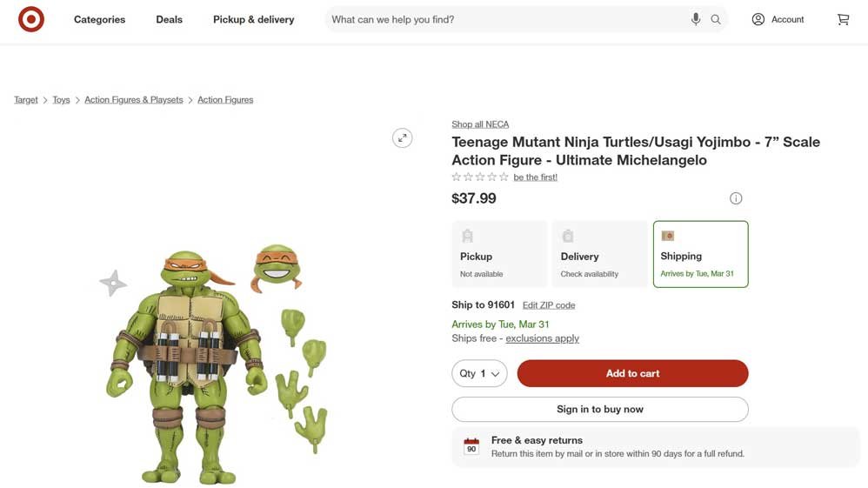Select the Pickup fulfillment option
Viewport: 868px width, 488px height.
click(499, 254)
